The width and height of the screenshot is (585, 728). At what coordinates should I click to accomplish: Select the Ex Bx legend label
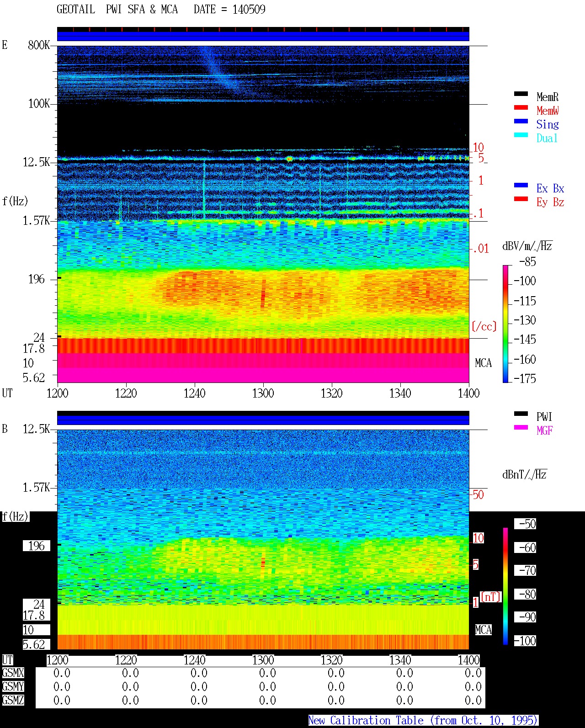(550, 188)
